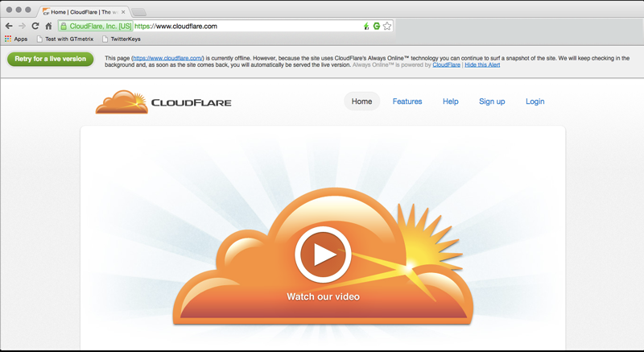644x352 pixels.
Task: Click the browser forward arrow
Action: tap(22, 26)
